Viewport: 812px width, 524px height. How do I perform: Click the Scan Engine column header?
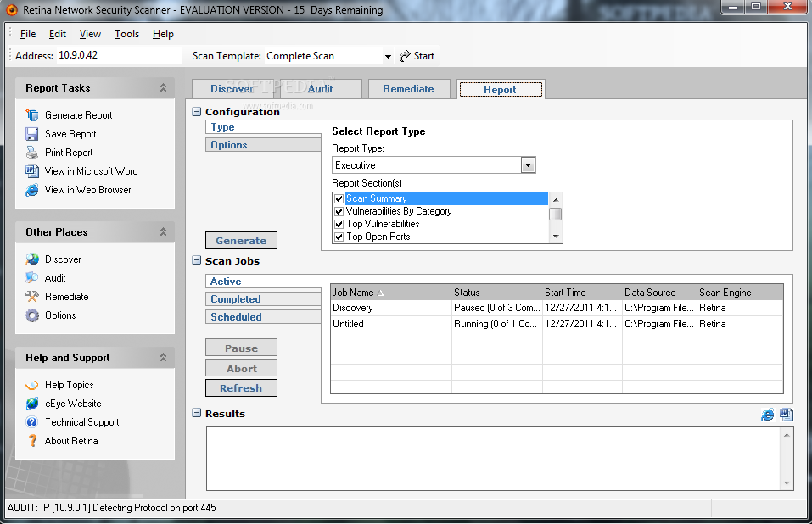(740, 293)
